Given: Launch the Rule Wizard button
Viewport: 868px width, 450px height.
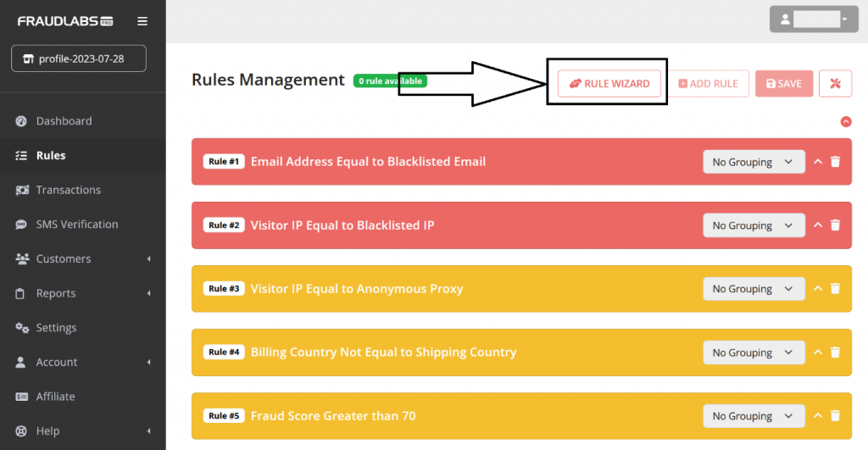Looking at the screenshot, I should pos(609,84).
